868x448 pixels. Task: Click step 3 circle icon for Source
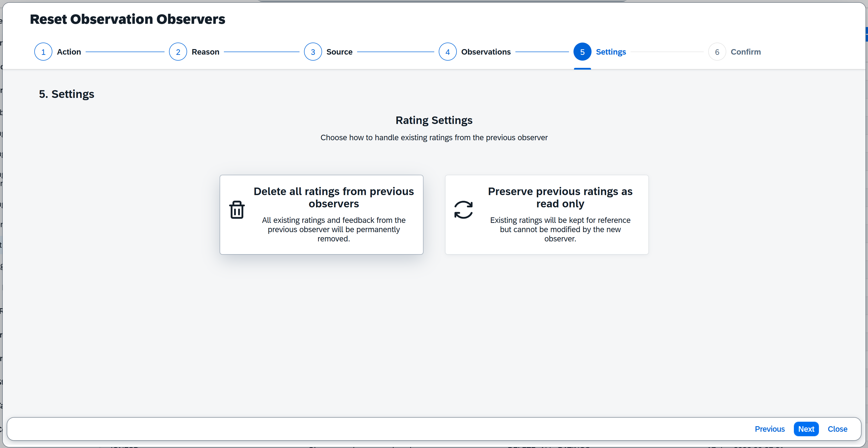click(313, 52)
